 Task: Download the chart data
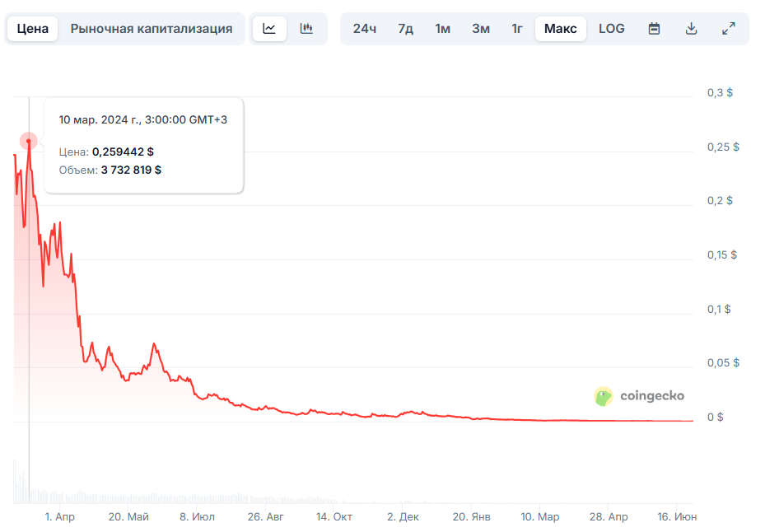pyautogui.click(x=691, y=29)
